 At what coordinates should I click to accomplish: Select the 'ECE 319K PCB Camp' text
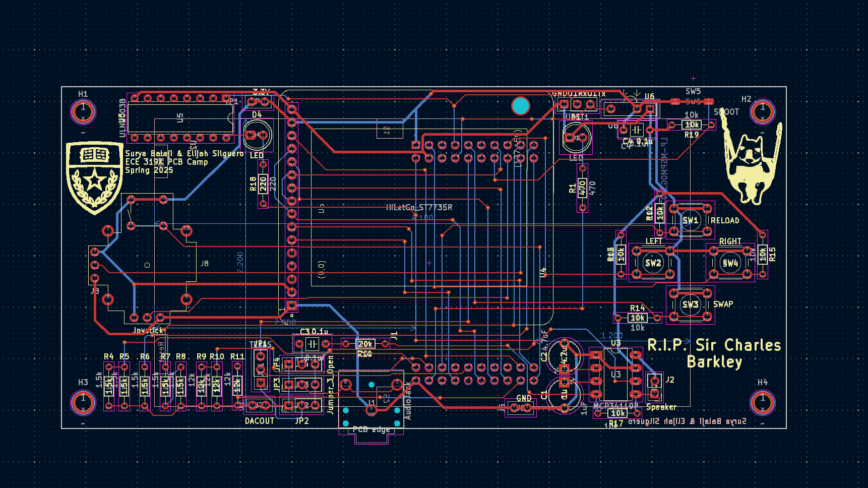click(x=166, y=162)
